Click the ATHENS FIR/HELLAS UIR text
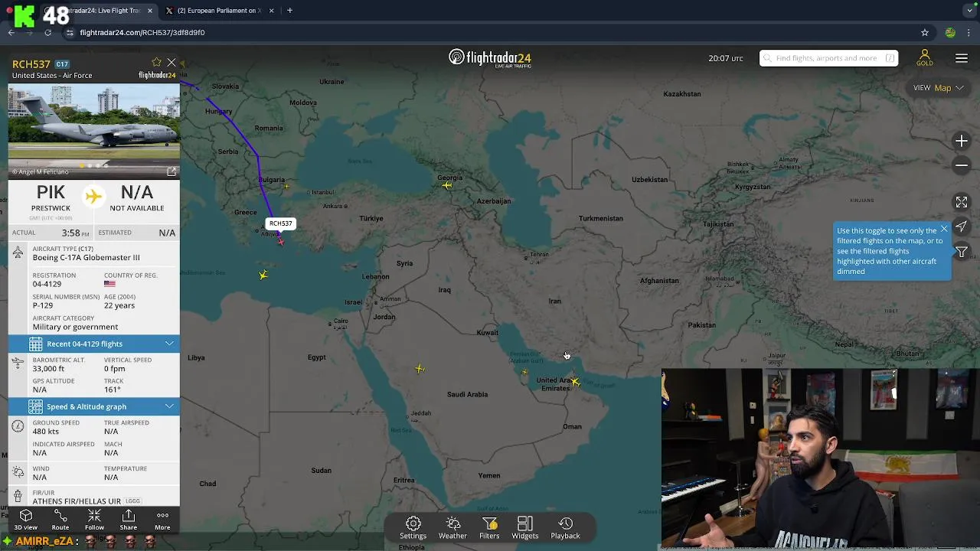 tap(77, 501)
